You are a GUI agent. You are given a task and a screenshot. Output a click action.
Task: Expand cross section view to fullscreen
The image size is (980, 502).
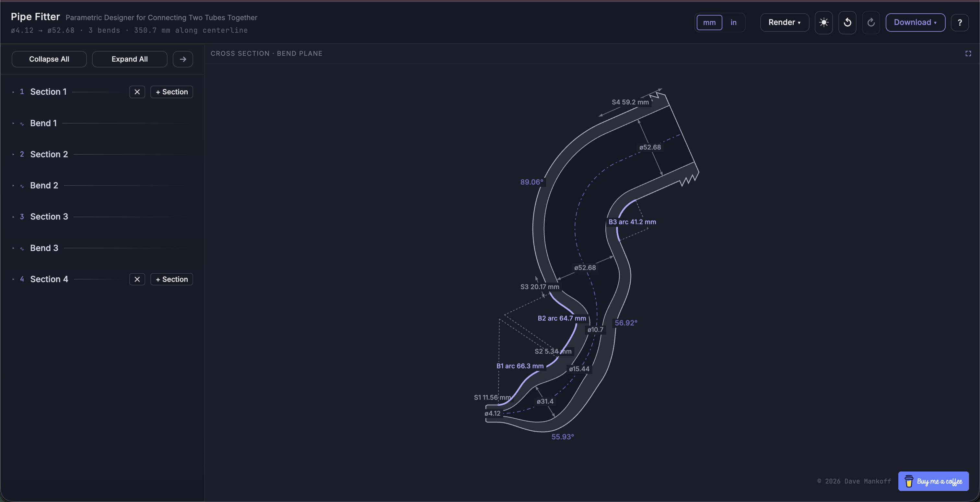pos(968,54)
